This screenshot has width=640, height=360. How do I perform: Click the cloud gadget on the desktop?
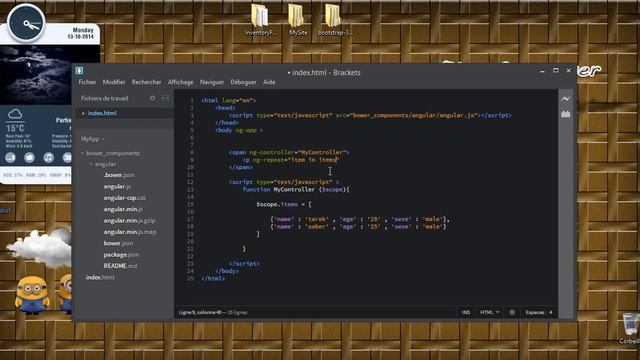point(39,247)
